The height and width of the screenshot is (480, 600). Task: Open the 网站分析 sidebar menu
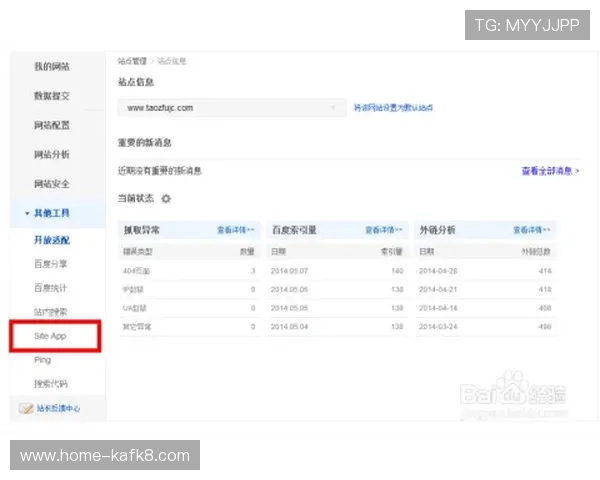coord(52,155)
